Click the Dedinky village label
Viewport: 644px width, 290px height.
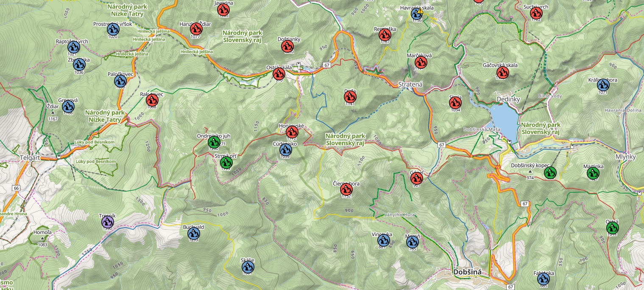[x=508, y=99]
